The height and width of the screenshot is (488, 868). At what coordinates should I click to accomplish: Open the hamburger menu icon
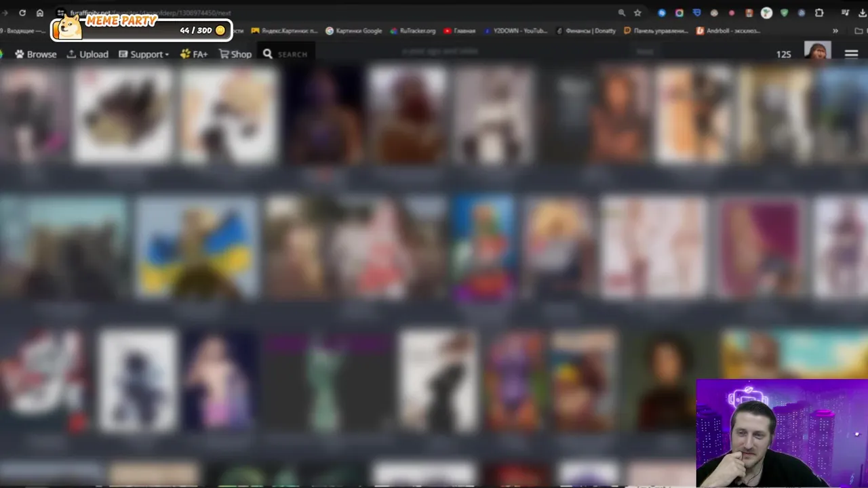[x=852, y=54]
